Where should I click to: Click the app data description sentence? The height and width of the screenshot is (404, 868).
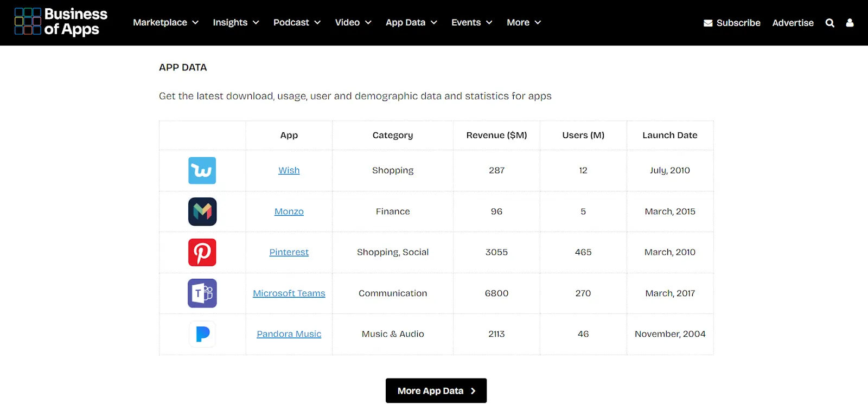(x=355, y=96)
